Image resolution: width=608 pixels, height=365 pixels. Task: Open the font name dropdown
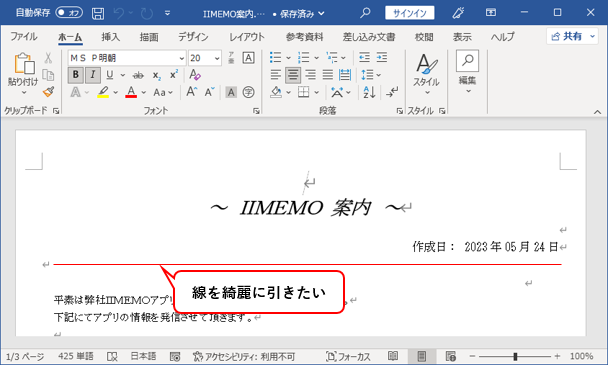click(x=181, y=58)
